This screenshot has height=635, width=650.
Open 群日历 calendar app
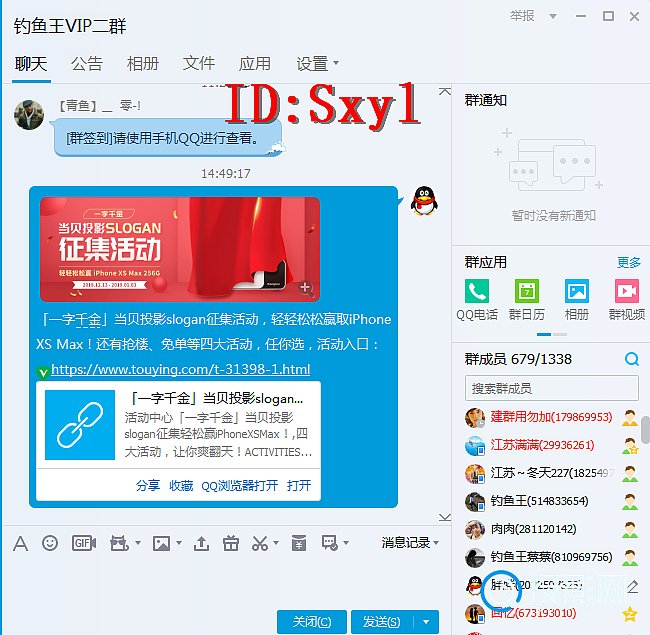click(527, 291)
